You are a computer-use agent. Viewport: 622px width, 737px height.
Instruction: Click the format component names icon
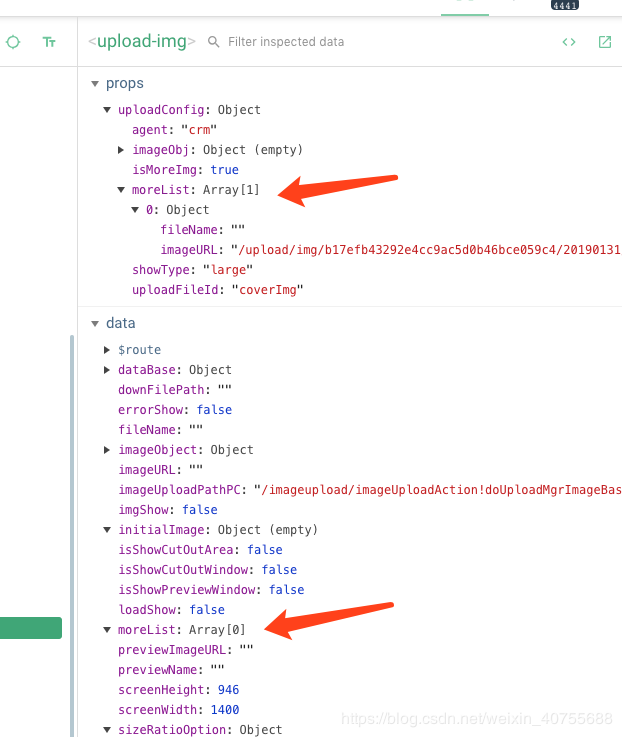49,42
